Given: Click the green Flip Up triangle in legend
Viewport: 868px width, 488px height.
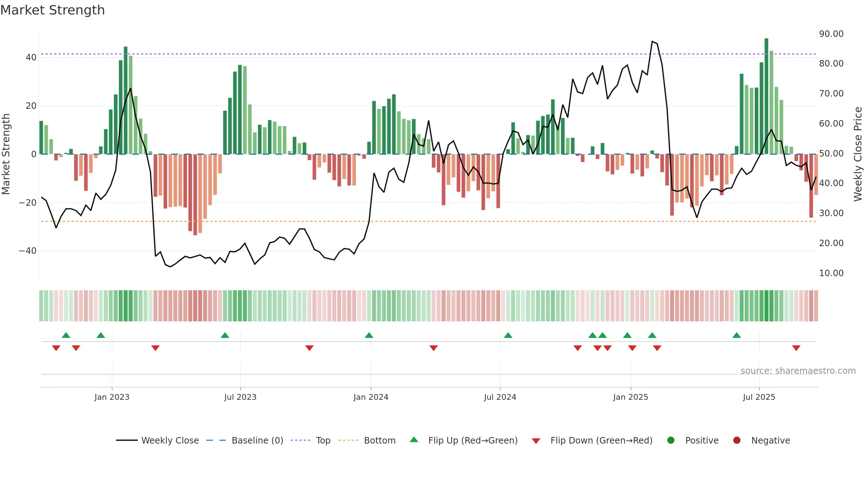Looking at the screenshot, I should pyautogui.click(x=414, y=440).
